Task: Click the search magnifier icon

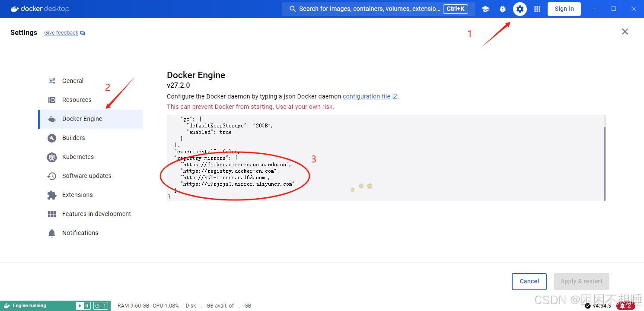Action: tap(293, 9)
